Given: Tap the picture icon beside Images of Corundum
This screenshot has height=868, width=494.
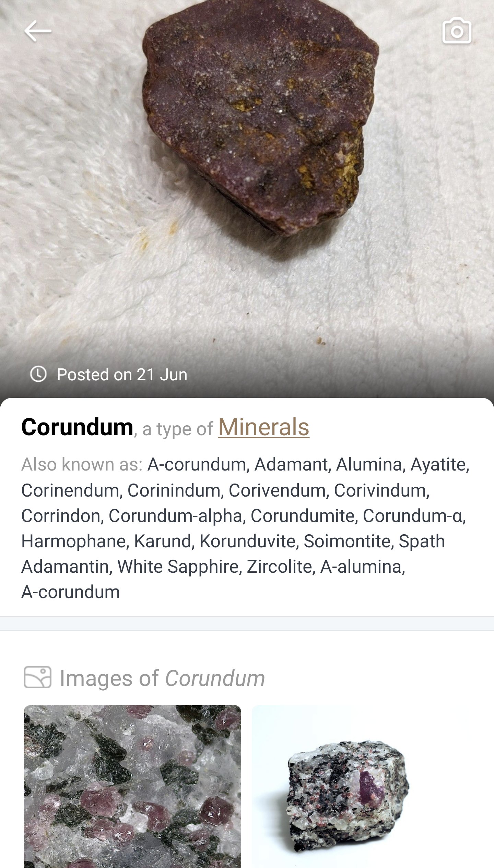Looking at the screenshot, I should pyautogui.click(x=37, y=677).
